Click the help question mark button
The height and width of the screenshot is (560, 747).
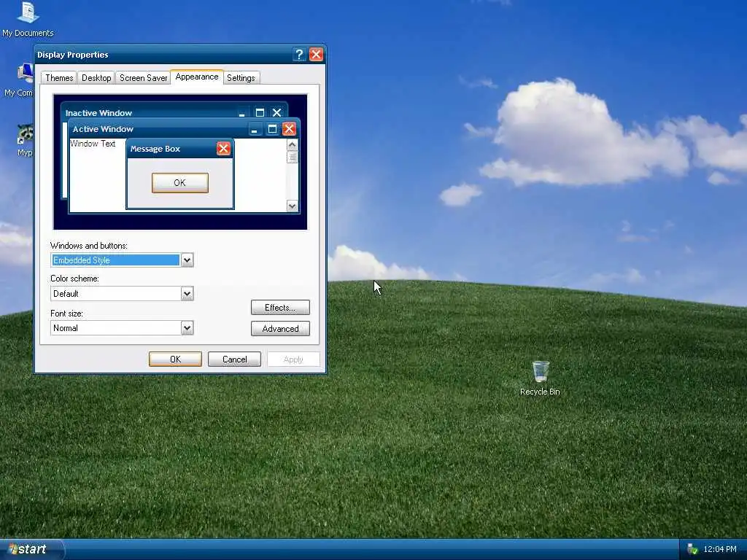click(x=298, y=55)
